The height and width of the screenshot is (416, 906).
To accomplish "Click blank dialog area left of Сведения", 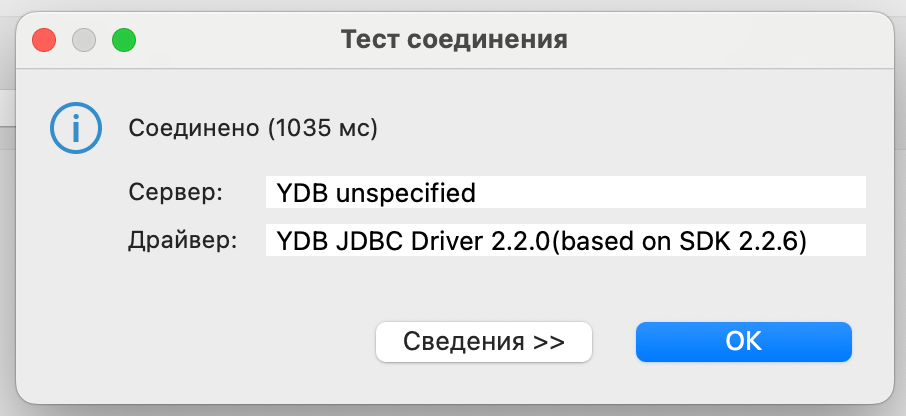I will [x=200, y=341].
